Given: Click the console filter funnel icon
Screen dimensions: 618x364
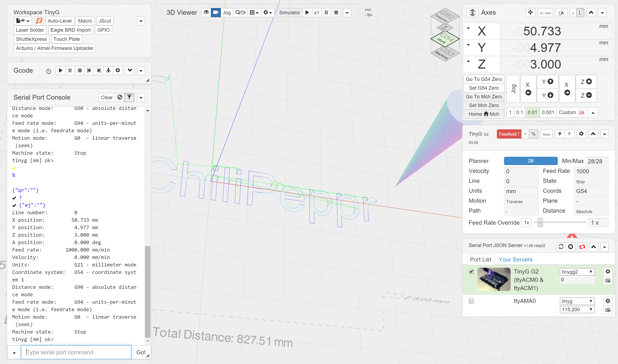Looking at the screenshot, I should coord(129,97).
